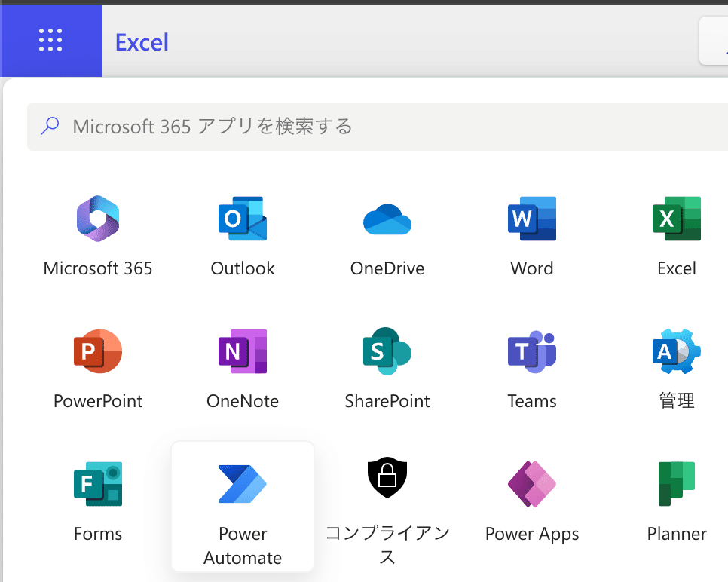Launch the SharePoint app icon
Viewport: 728px width, 582px height.
(x=387, y=351)
